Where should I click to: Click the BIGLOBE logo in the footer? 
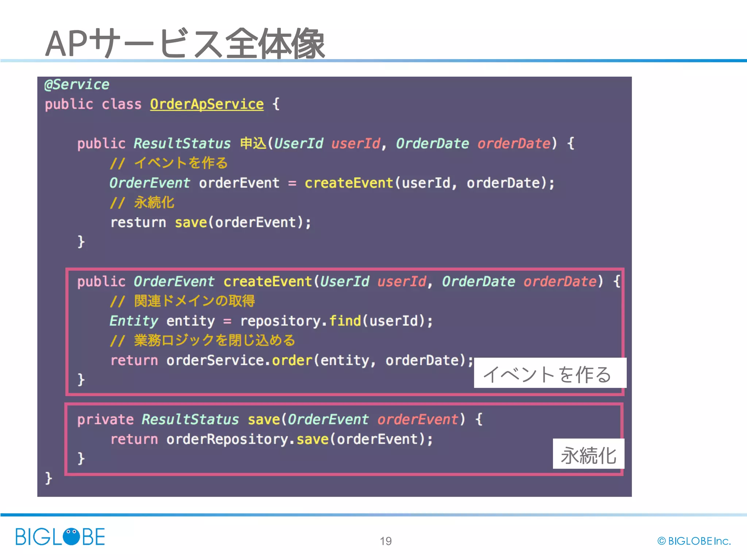coord(60,537)
